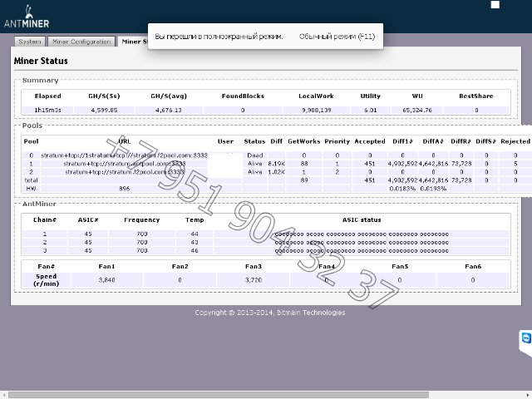Click Rejected value 5 for pool 1
The width and height of the screenshot is (532, 399).
515,164
